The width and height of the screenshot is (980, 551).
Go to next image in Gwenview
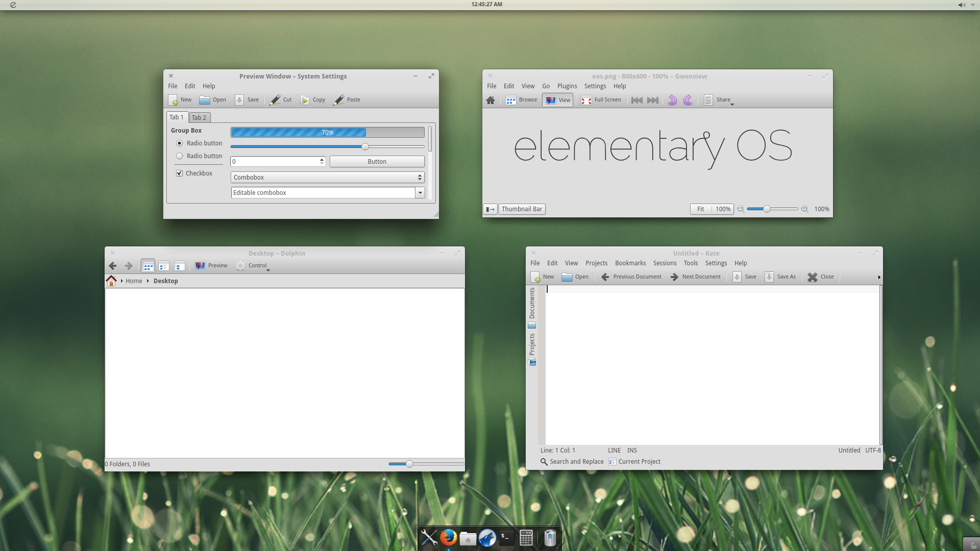tap(653, 100)
